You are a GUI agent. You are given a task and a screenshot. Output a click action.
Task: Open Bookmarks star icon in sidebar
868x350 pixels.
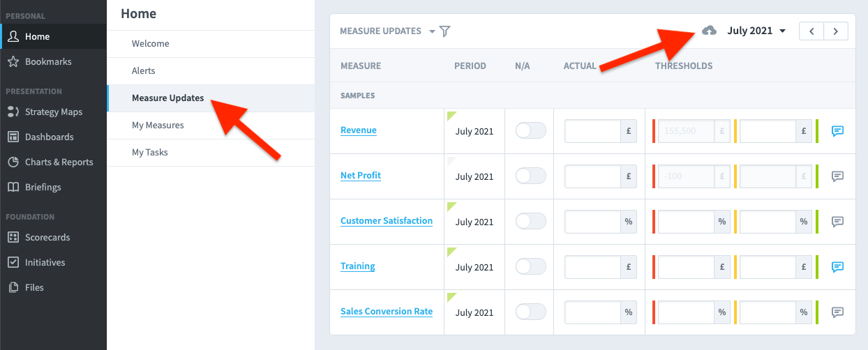13,61
